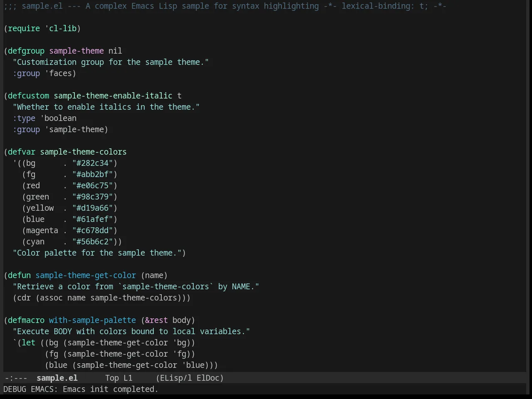This screenshot has width=532, height=399.
Task: Click the "Customization group for the sample theme." string
Action: (x=111, y=62)
